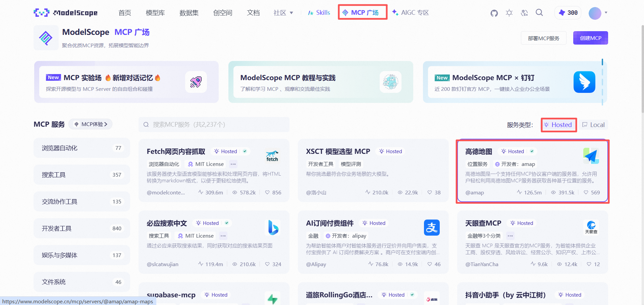The image size is (644, 305).
Task: Click the eye icon beside 578.2k views
Action: pos(235,192)
